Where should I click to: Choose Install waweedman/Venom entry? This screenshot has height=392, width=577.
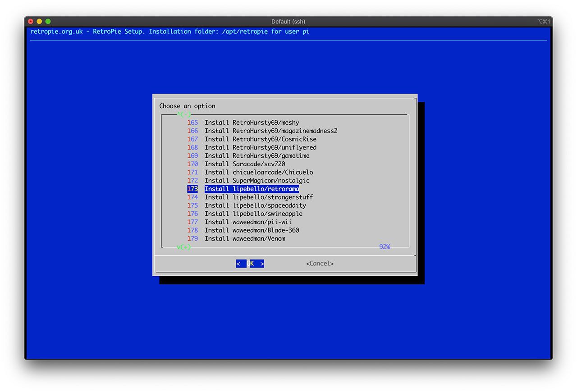click(x=245, y=239)
